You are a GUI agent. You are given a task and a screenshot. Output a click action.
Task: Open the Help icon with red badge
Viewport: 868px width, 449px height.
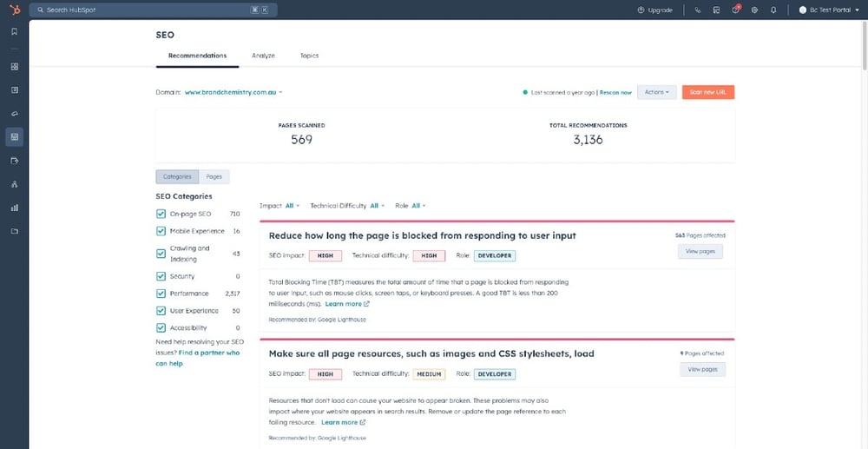[736, 10]
